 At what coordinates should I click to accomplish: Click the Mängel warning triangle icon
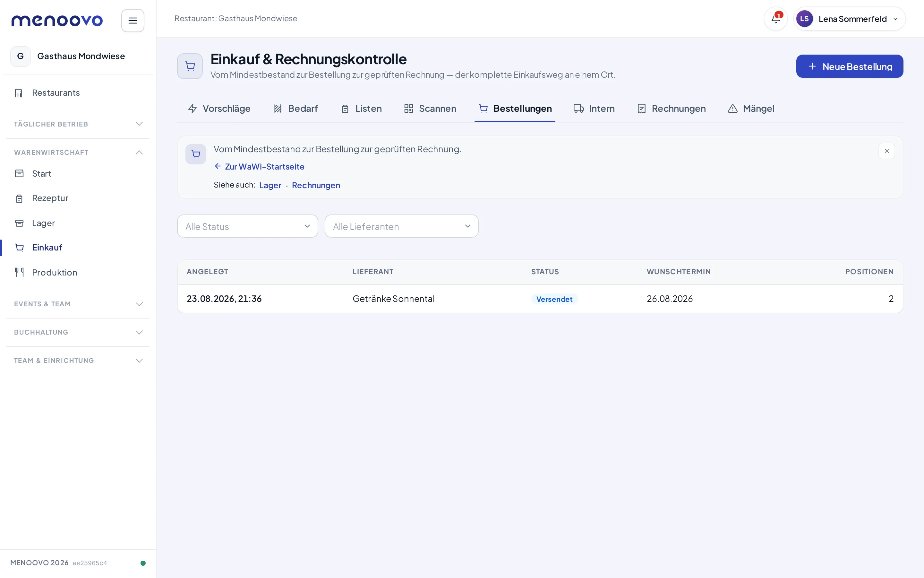732,109
